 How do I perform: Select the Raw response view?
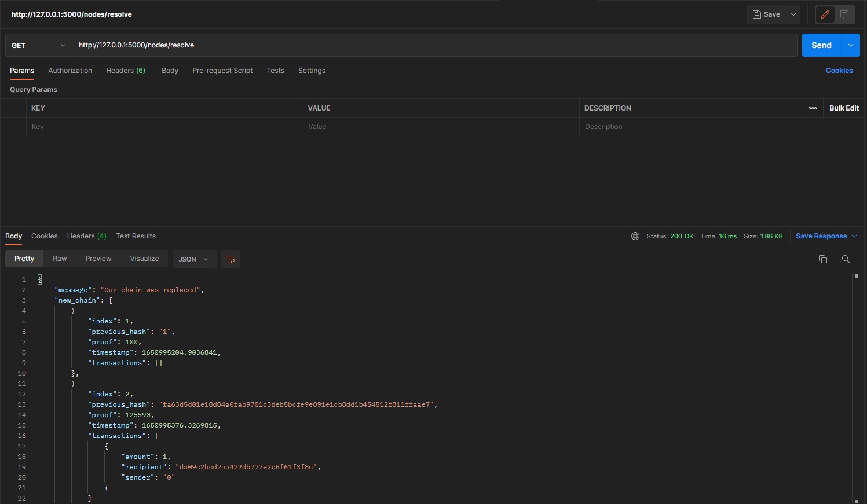[60, 259]
